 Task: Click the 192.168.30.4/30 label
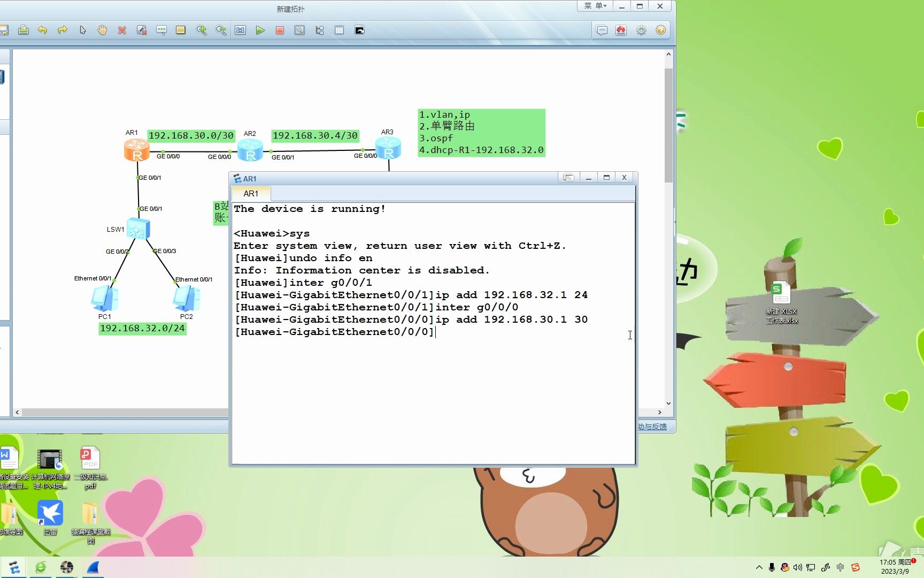point(315,135)
